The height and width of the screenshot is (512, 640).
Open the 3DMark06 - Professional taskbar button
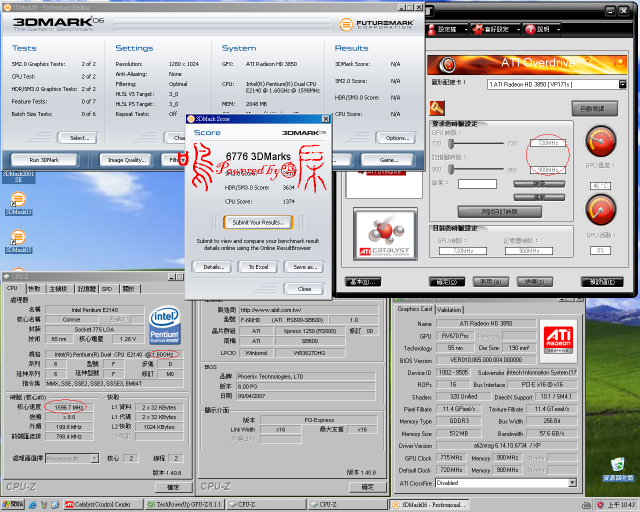point(429,505)
